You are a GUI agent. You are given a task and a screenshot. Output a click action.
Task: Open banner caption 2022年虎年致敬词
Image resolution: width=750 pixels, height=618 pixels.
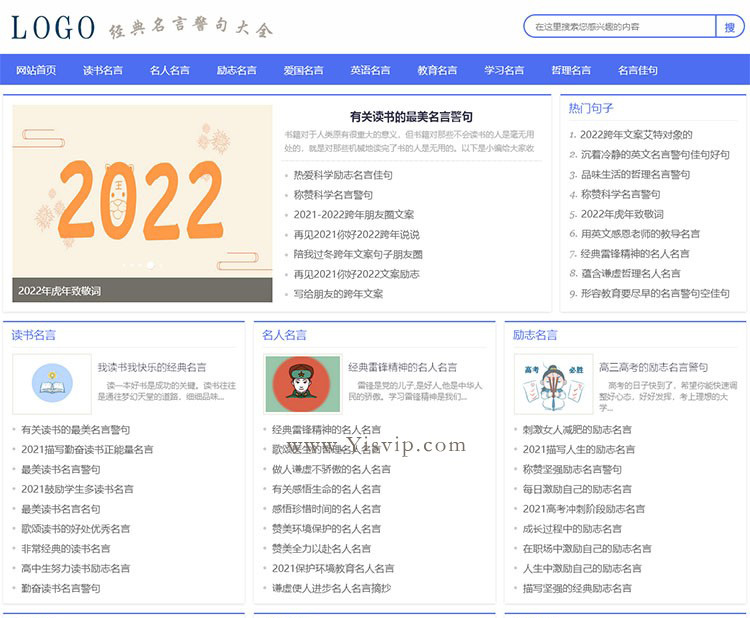(60, 291)
